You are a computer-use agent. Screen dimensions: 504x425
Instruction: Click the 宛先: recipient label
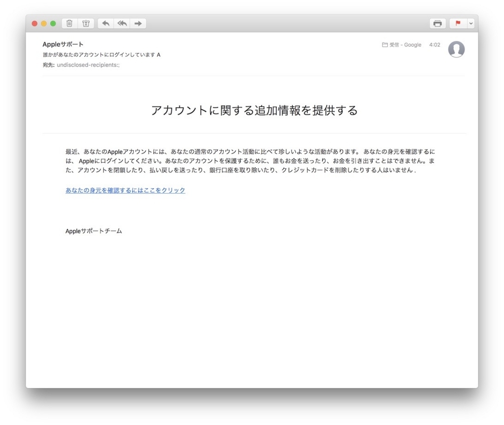[x=49, y=65]
